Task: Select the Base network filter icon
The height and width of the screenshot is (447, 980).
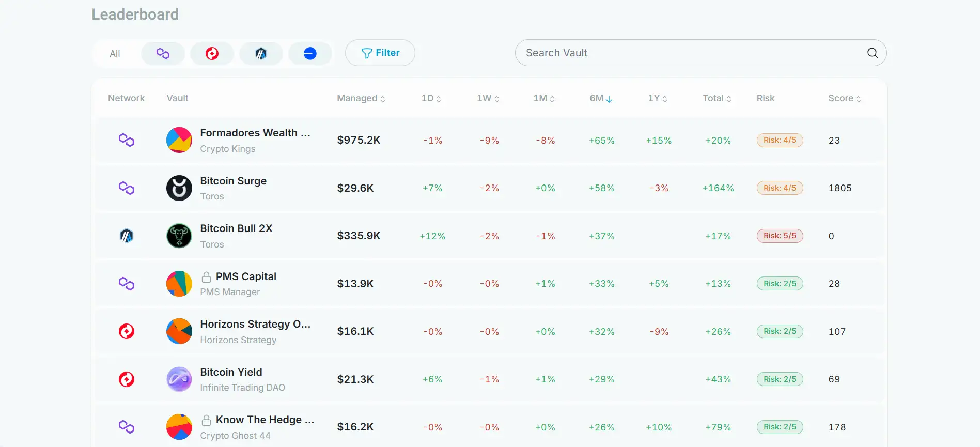Action: [x=310, y=53]
